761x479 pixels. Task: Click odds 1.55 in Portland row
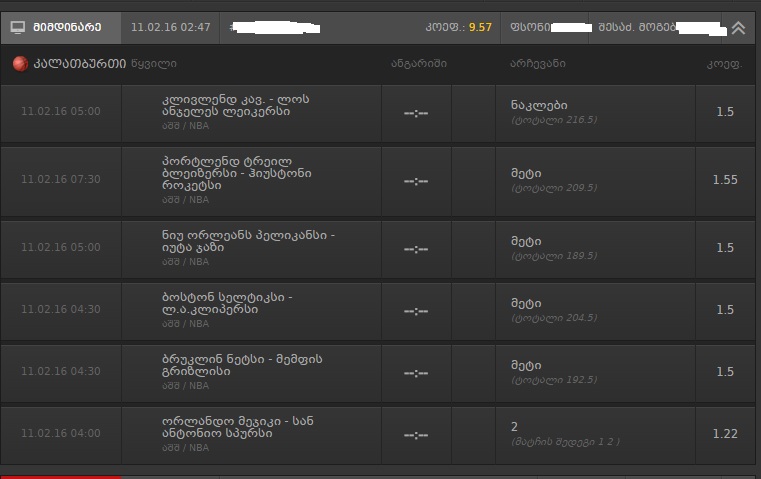725,180
